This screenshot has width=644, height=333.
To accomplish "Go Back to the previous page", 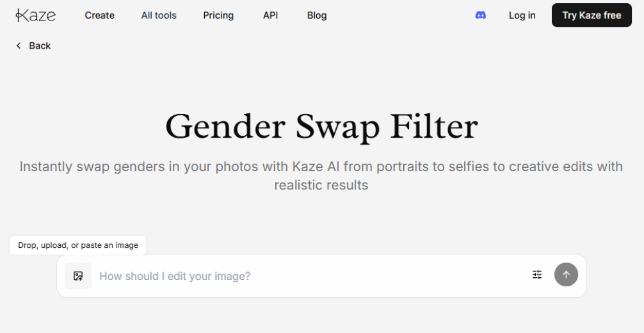I will (x=40, y=45).
